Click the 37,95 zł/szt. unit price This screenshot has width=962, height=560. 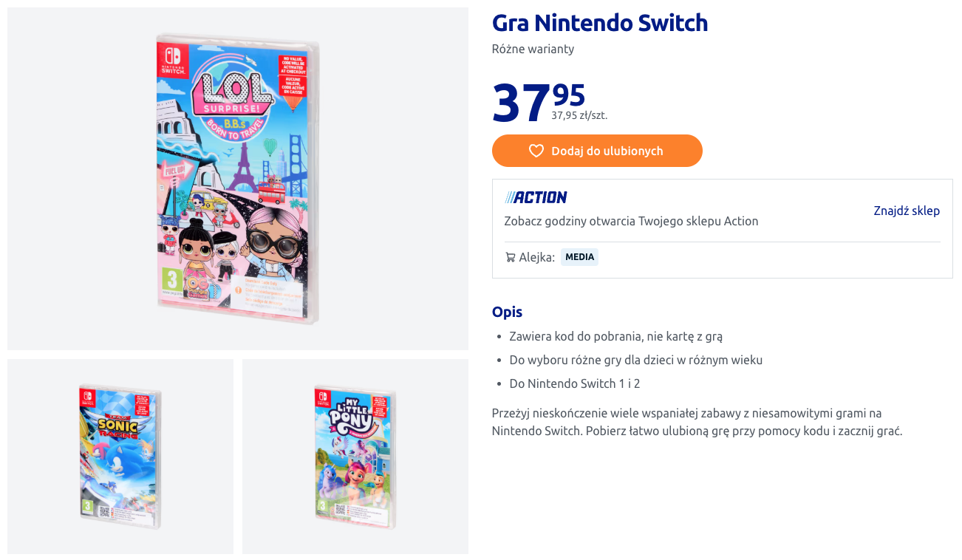[x=579, y=115]
